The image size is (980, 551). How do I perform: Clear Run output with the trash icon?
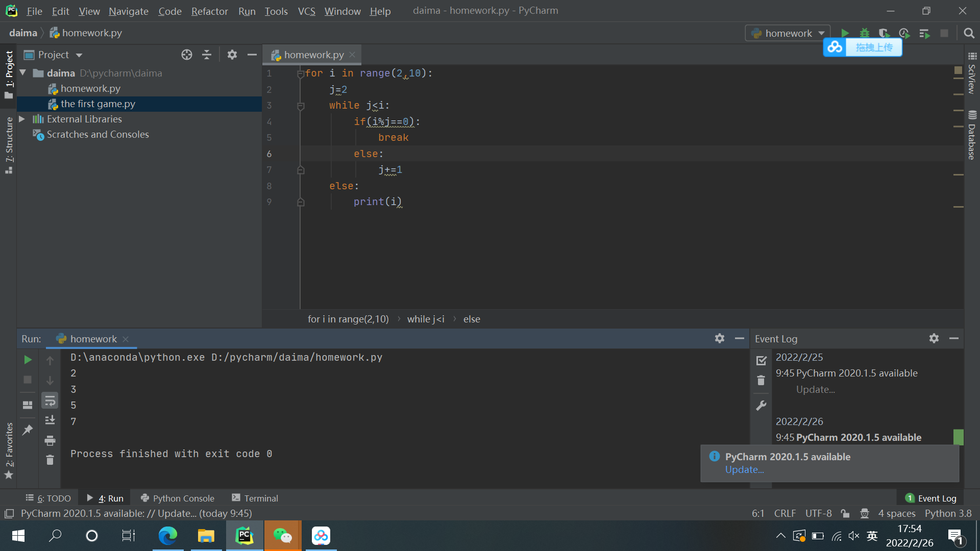pos(50,460)
